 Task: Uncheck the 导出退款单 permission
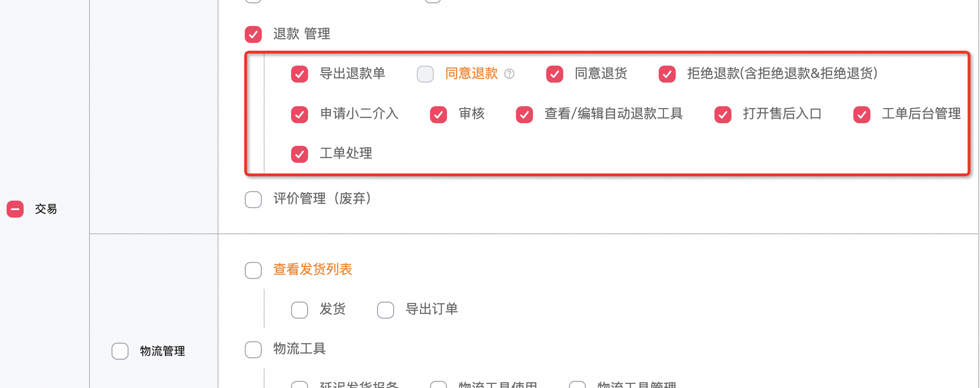point(300,74)
